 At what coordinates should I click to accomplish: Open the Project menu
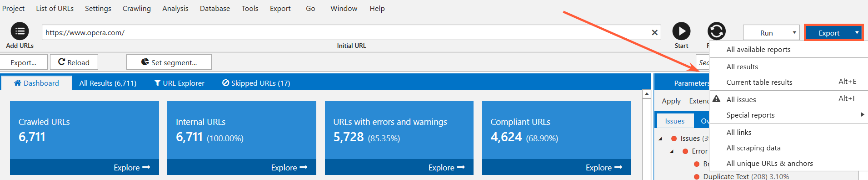point(13,8)
